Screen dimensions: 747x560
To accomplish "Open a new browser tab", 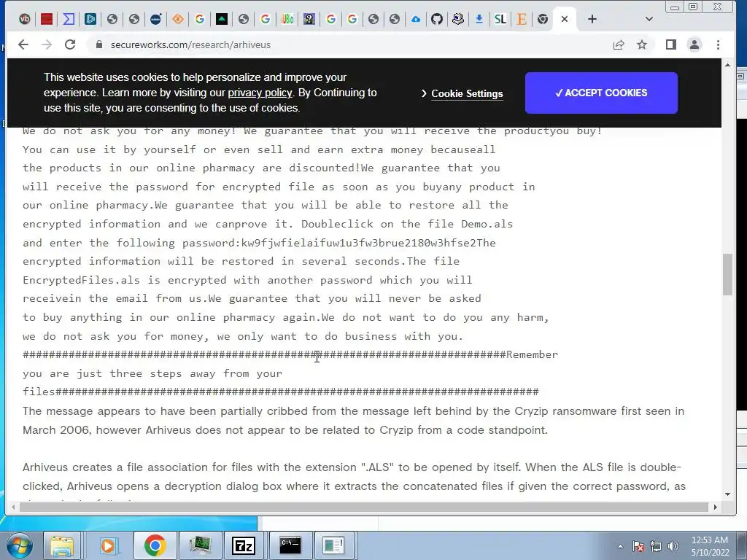I will 592,19.
